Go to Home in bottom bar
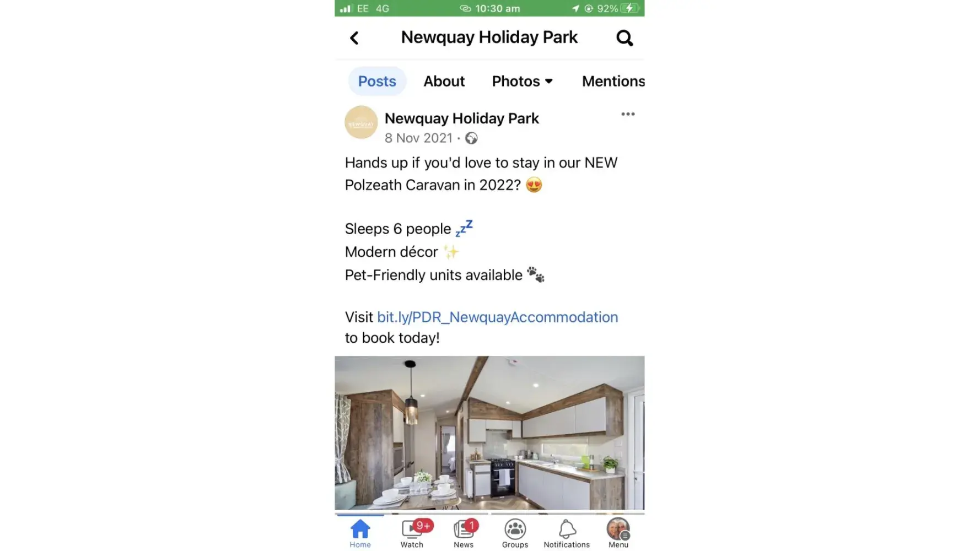This screenshot has height=551, width=980. pos(360,533)
